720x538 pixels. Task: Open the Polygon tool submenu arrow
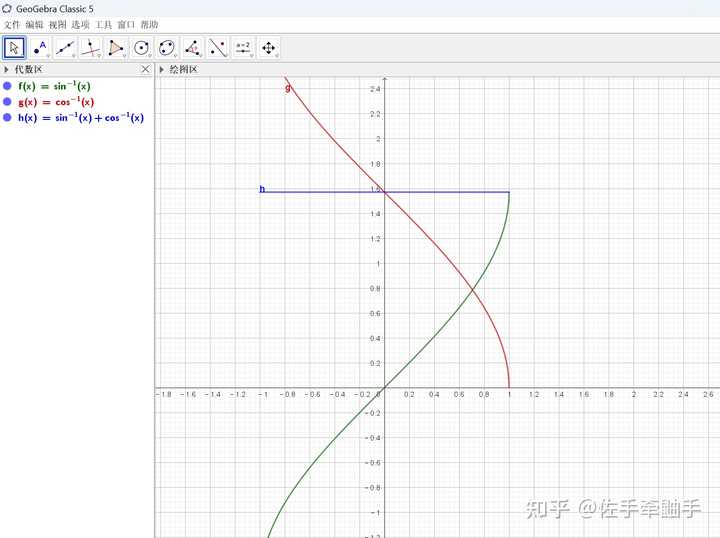pos(124,56)
